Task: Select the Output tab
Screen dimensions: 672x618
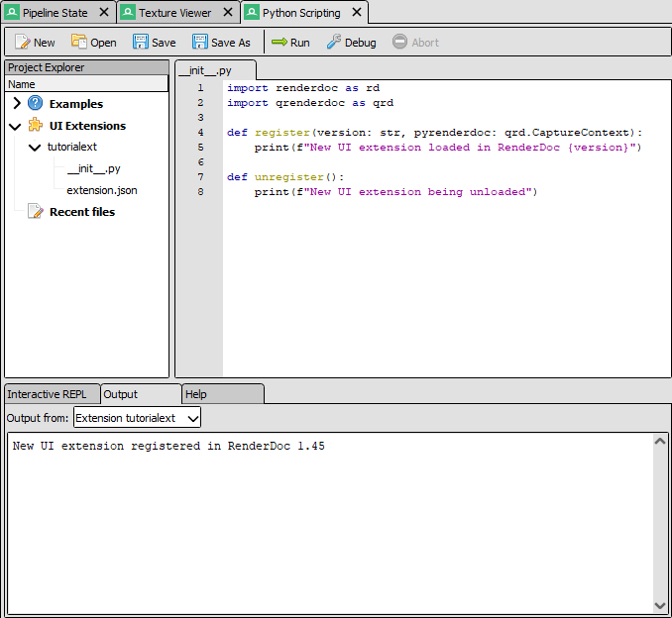Action: pyautogui.click(x=141, y=394)
